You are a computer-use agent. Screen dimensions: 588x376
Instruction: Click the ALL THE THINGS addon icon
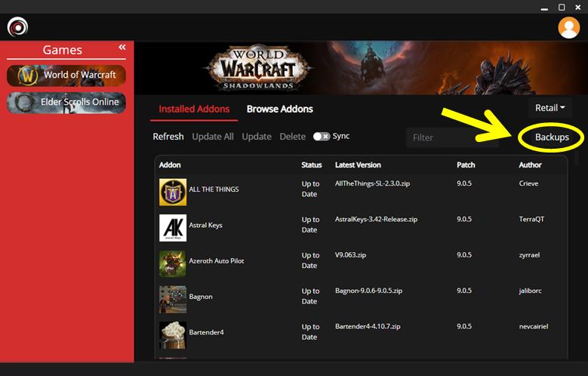click(x=173, y=192)
